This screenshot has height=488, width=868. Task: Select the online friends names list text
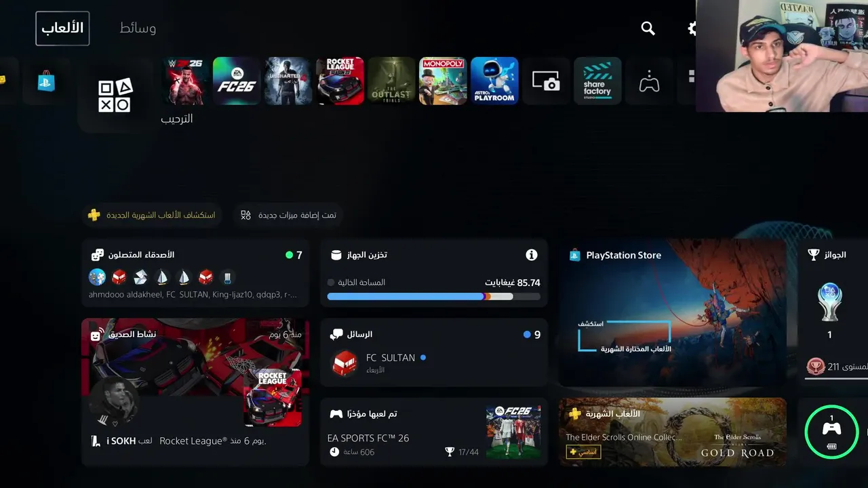point(193,295)
